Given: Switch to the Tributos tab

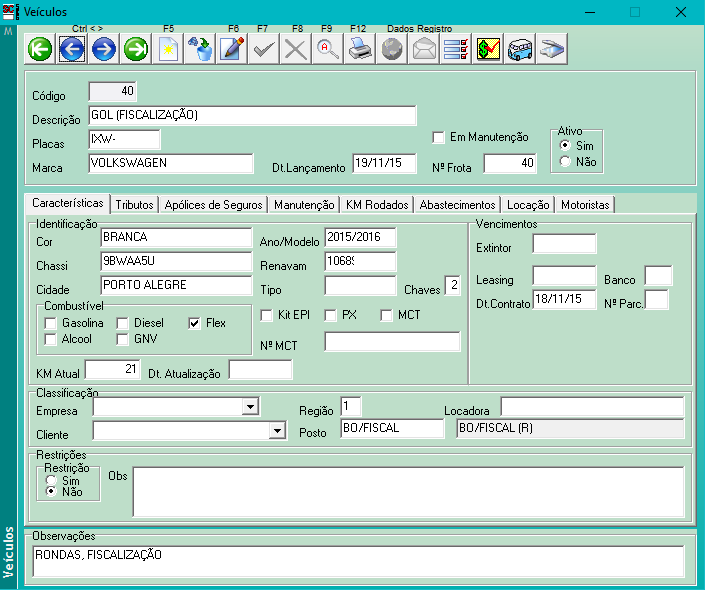Looking at the screenshot, I should coord(134,204).
